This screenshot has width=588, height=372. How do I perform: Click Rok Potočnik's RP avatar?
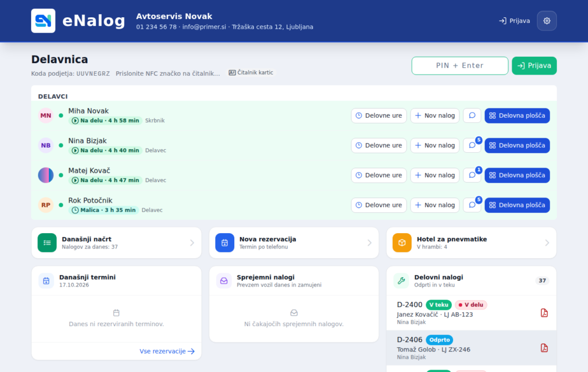tap(46, 205)
